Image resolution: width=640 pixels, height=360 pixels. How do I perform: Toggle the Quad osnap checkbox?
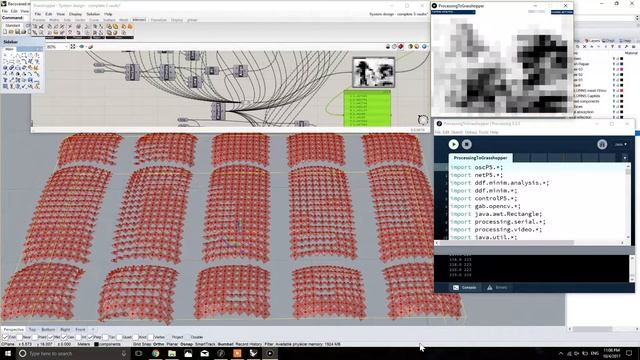[119, 337]
